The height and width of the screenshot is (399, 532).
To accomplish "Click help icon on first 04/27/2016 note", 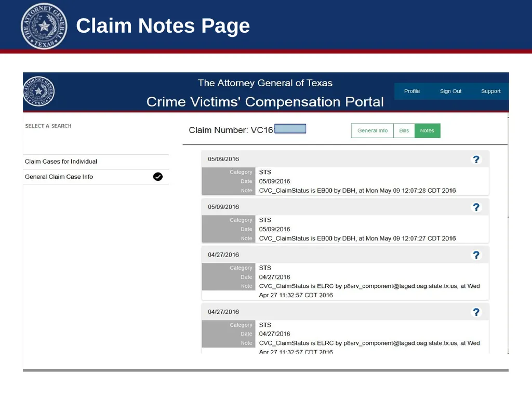I will click(476, 255).
